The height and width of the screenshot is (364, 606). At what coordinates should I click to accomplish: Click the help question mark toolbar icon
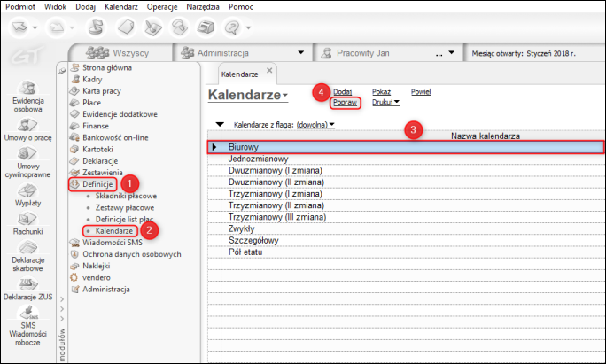(233, 27)
